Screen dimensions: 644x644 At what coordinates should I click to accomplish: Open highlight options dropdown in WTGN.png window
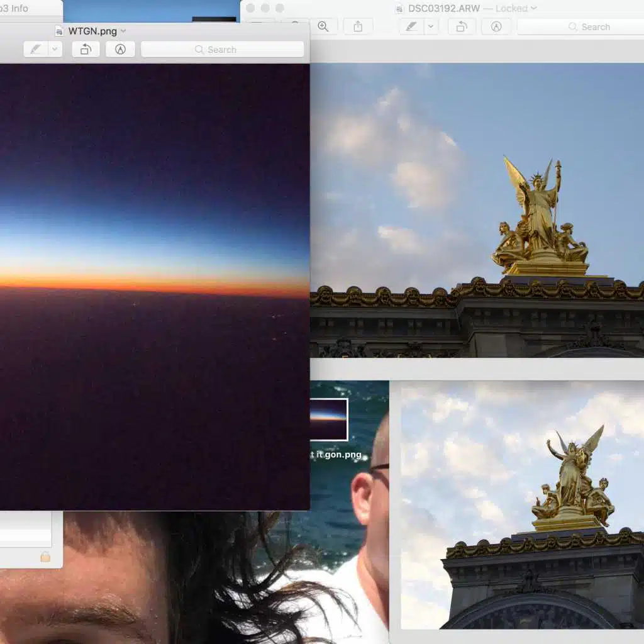pos(55,50)
